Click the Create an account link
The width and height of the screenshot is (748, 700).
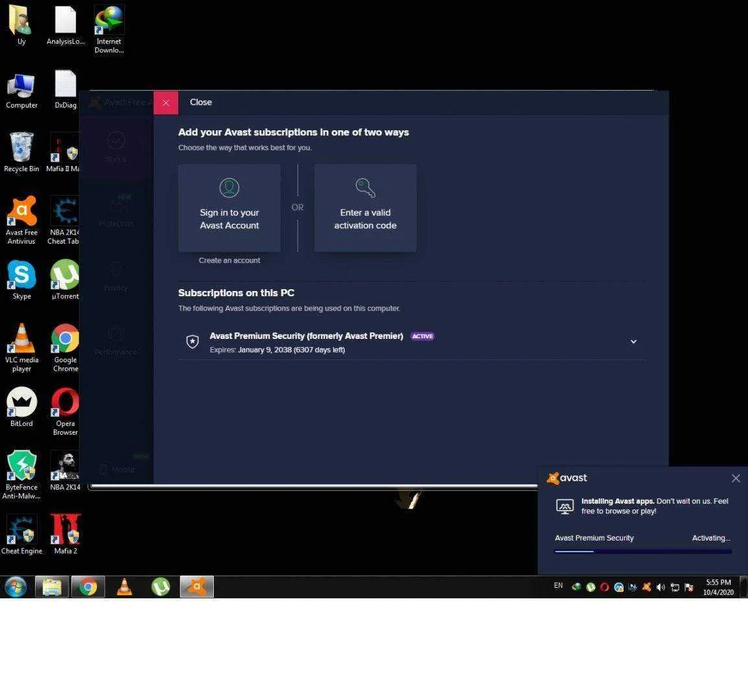click(x=229, y=261)
